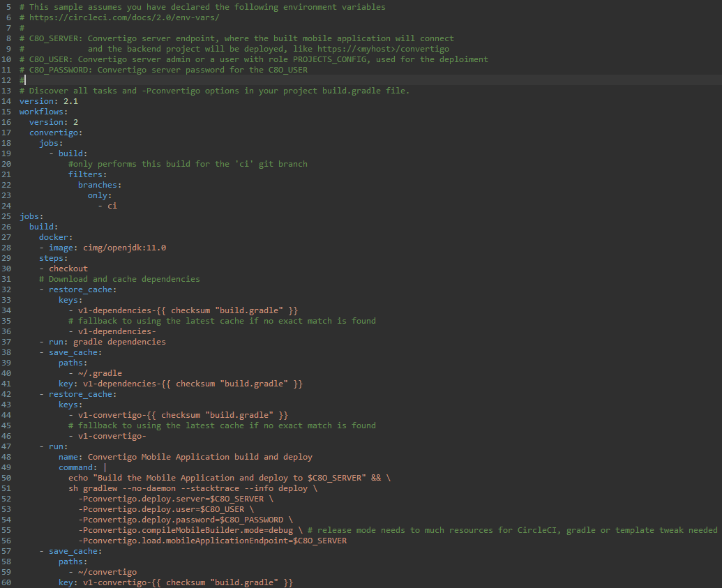The height and width of the screenshot is (588, 722).
Task: Click the 'gradle dependencies' run command
Action: (119, 342)
